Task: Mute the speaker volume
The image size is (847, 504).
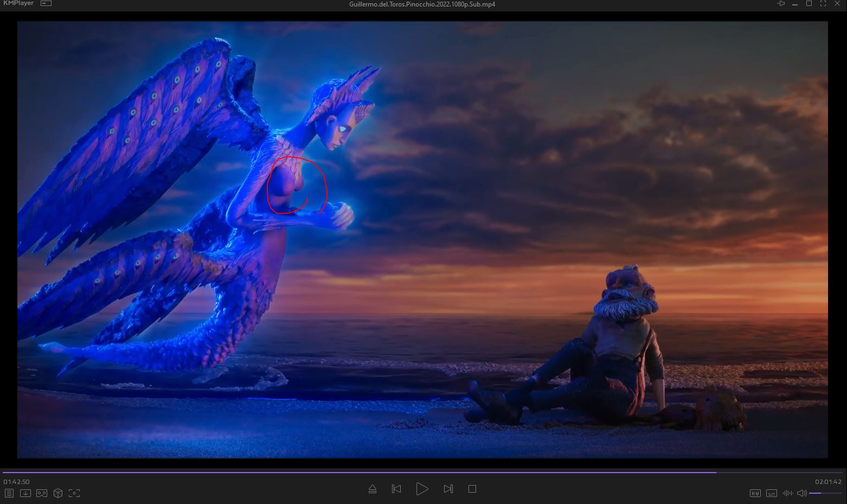Action: click(801, 493)
